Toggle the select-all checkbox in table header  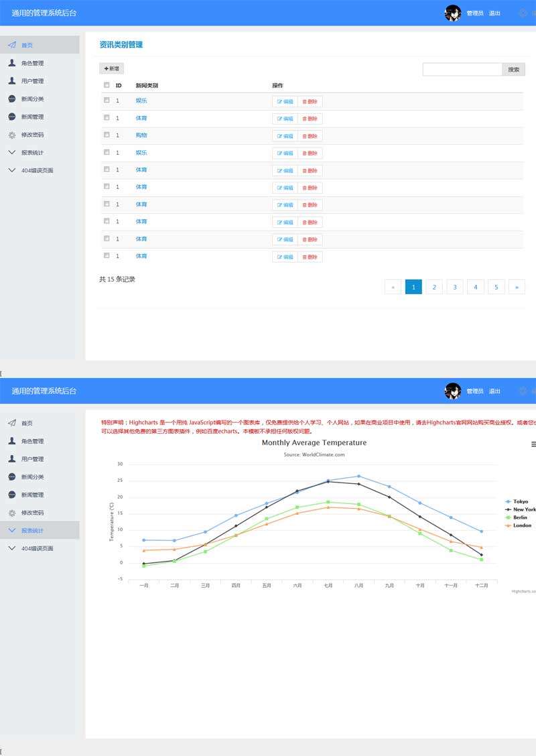pyautogui.click(x=107, y=85)
